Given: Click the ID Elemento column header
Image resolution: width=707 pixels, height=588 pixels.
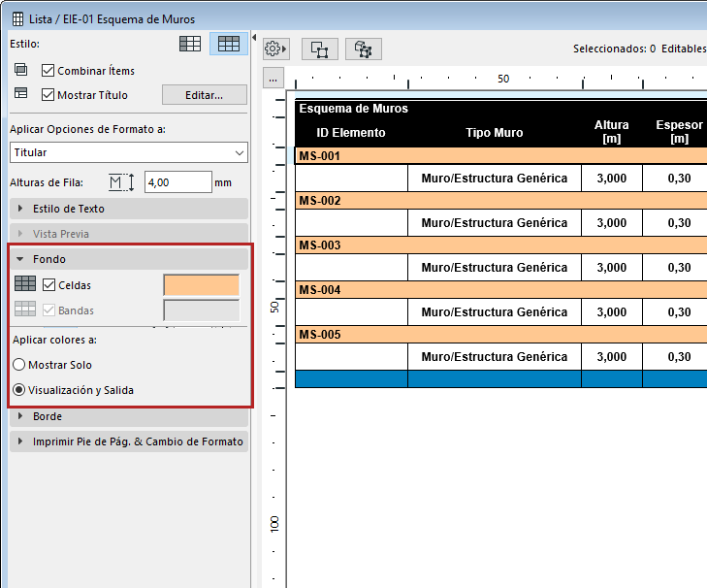Looking at the screenshot, I should 351,133.
